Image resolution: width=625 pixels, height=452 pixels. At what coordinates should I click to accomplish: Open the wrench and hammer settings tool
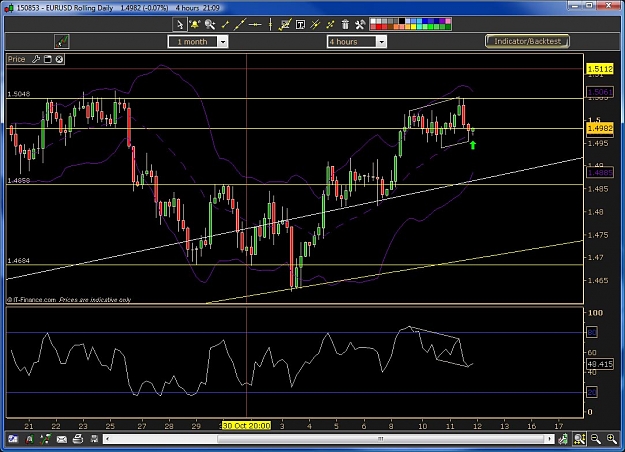coord(360,25)
